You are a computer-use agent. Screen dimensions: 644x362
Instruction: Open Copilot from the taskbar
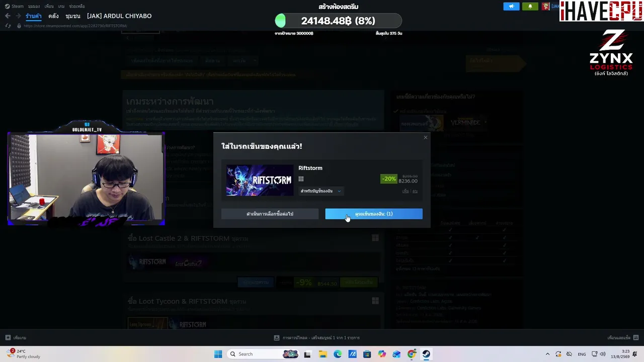point(382,354)
